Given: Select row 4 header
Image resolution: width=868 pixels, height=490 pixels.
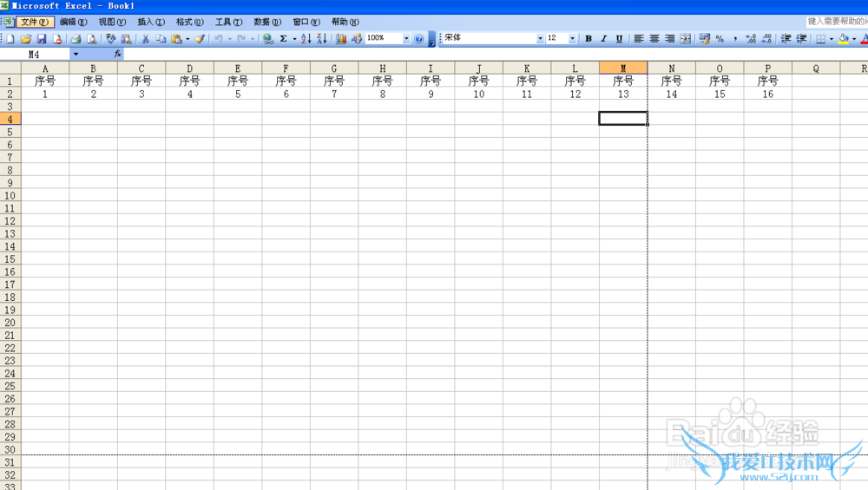Looking at the screenshot, I should pos(10,119).
